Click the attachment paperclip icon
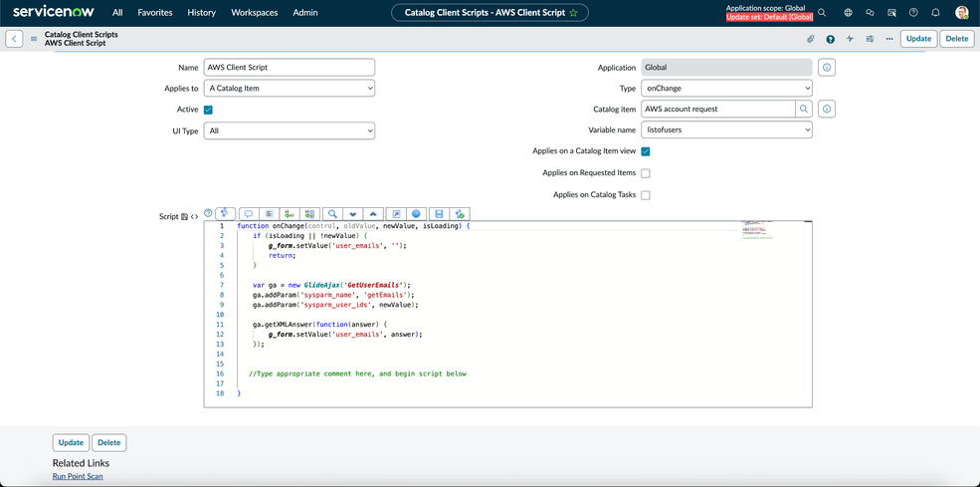This screenshot has width=980, height=487. (811, 39)
